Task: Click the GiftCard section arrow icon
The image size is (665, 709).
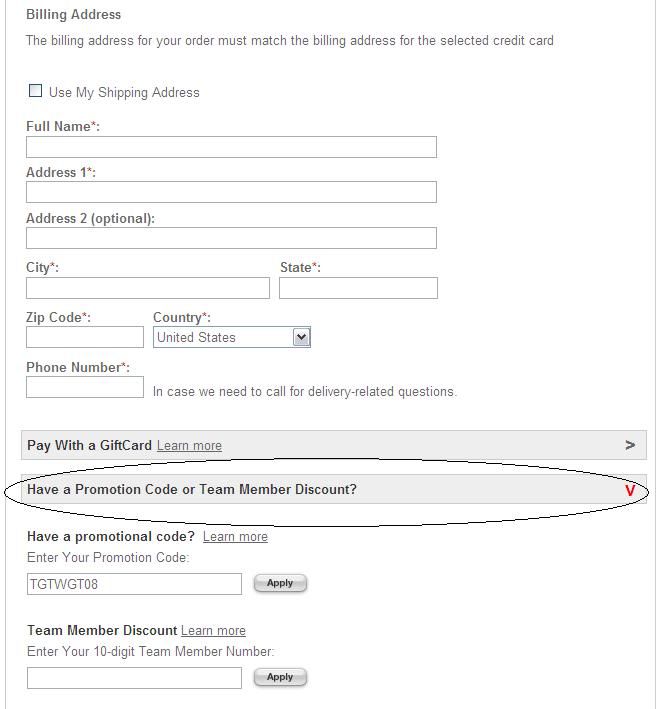Action: coord(630,445)
